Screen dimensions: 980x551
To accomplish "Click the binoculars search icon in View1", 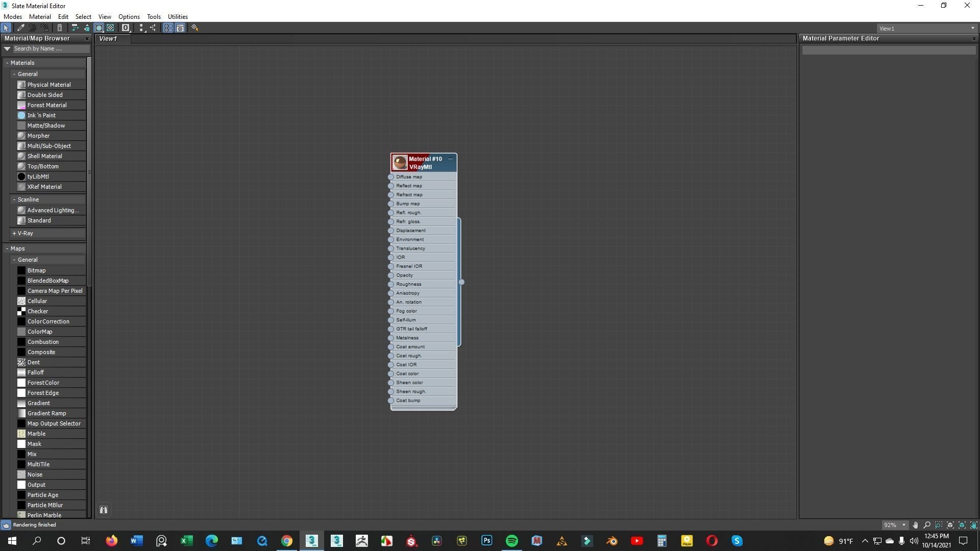I will (104, 510).
